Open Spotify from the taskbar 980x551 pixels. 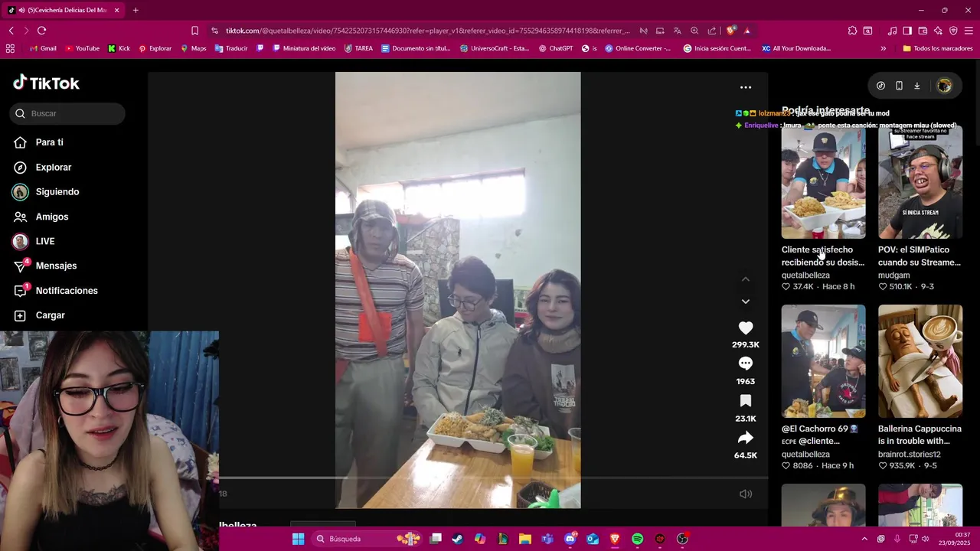coord(637,539)
